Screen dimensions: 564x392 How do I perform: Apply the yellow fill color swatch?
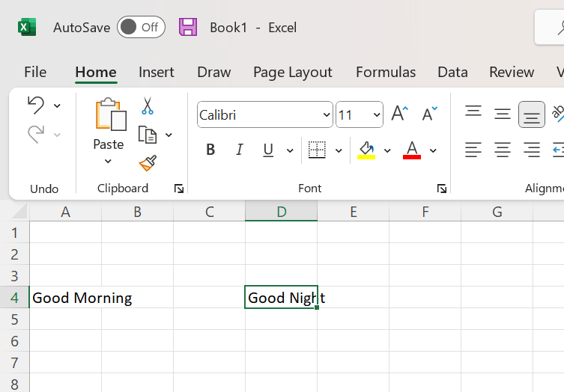coord(366,150)
